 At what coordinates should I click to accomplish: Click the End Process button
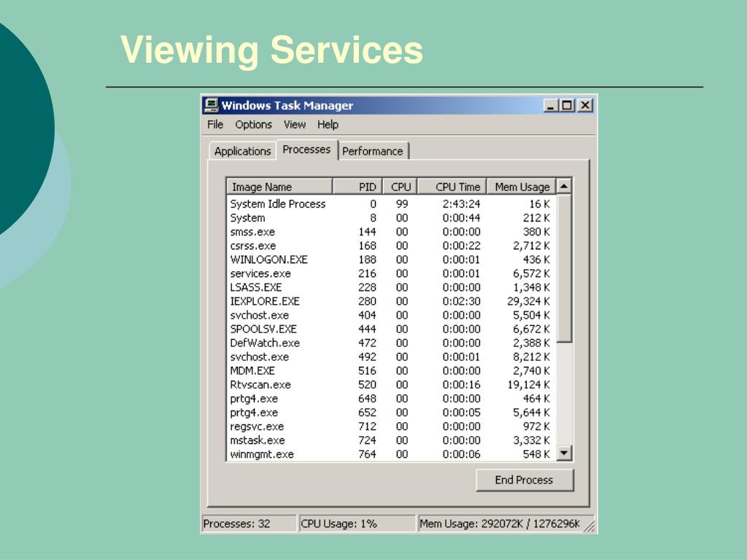coord(525,480)
